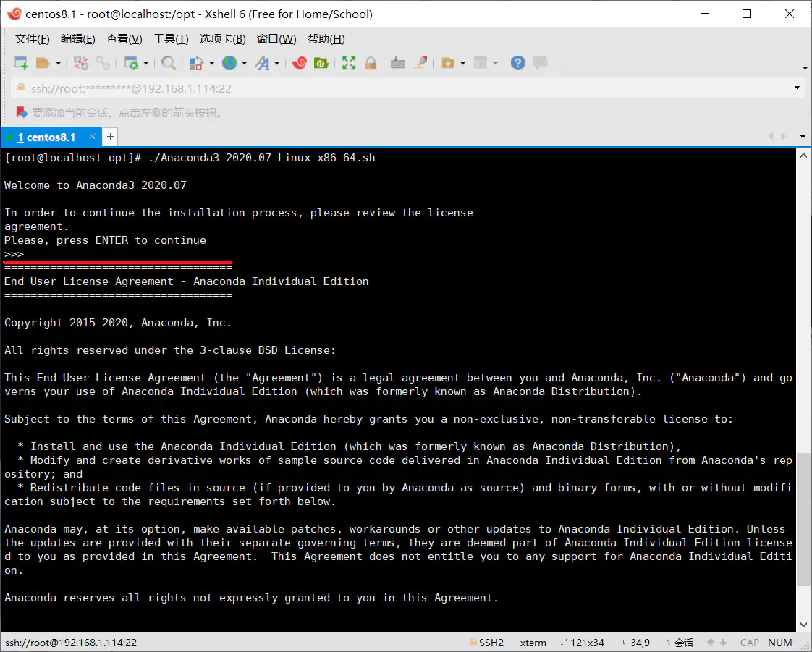
Task: Click the highlight pen icon
Action: coord(421,63)
